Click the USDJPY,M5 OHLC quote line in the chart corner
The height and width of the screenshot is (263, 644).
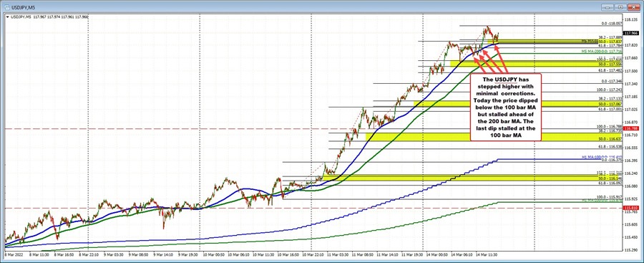coord(49,17)
